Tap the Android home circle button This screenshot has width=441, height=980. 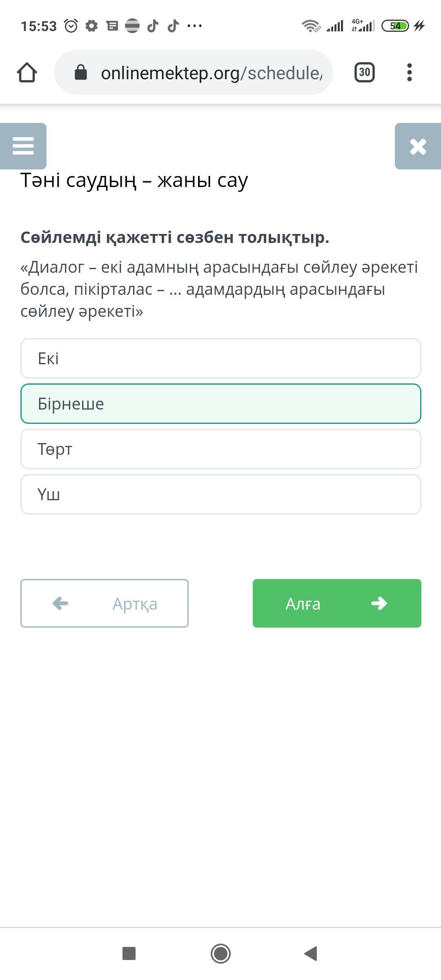(220, 953)
